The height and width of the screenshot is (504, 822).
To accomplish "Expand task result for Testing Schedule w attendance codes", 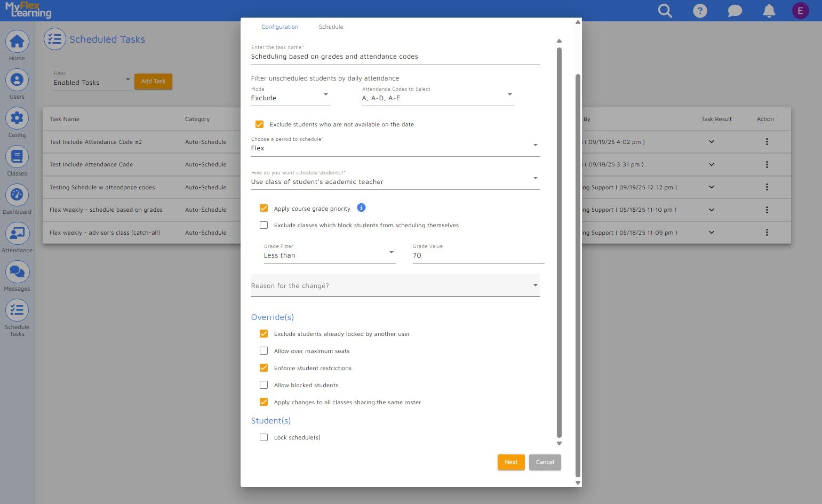I will click(712, 187).
